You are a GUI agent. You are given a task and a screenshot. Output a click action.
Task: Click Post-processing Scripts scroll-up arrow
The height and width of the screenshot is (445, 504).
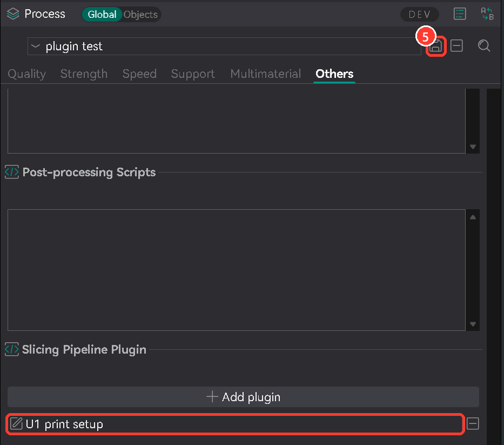coord(473,217)
